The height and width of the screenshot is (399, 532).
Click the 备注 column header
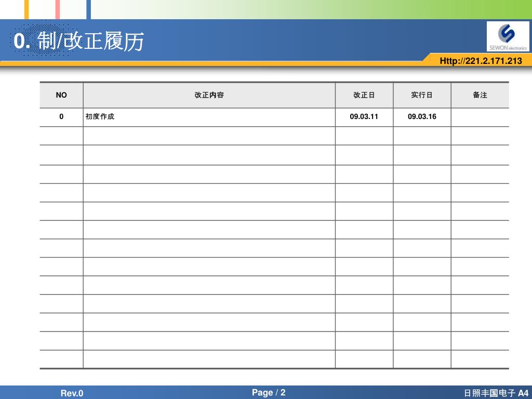point(480,95)
